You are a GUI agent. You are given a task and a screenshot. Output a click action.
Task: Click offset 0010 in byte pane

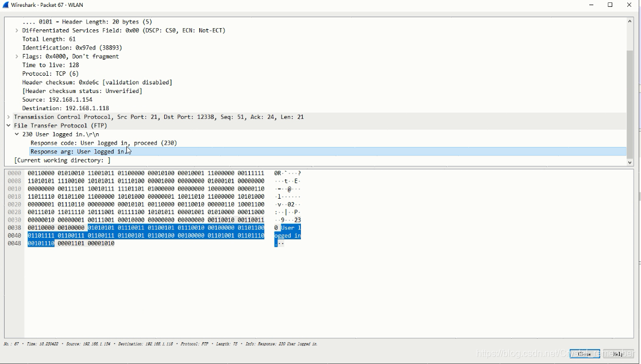point(14,189)
